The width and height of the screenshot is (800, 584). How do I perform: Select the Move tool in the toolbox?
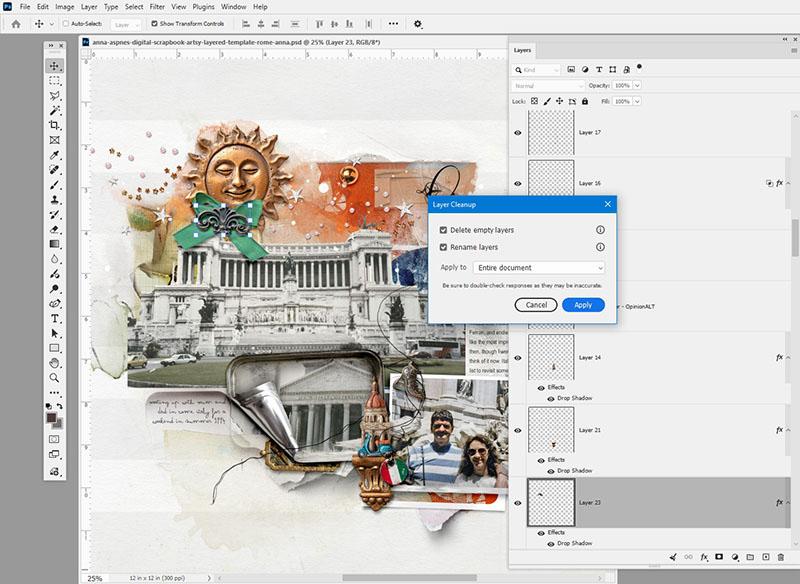click(54, 66)
